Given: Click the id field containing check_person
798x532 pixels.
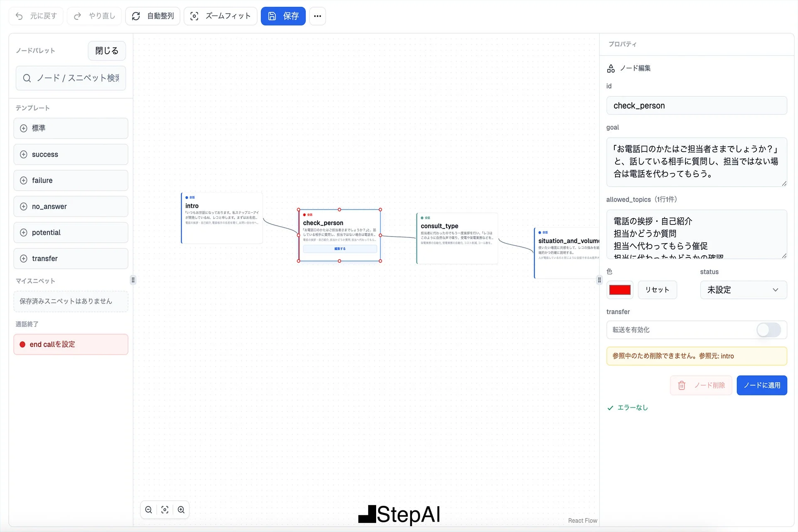Looking at the screenshot, I should [x=697, y=106].
